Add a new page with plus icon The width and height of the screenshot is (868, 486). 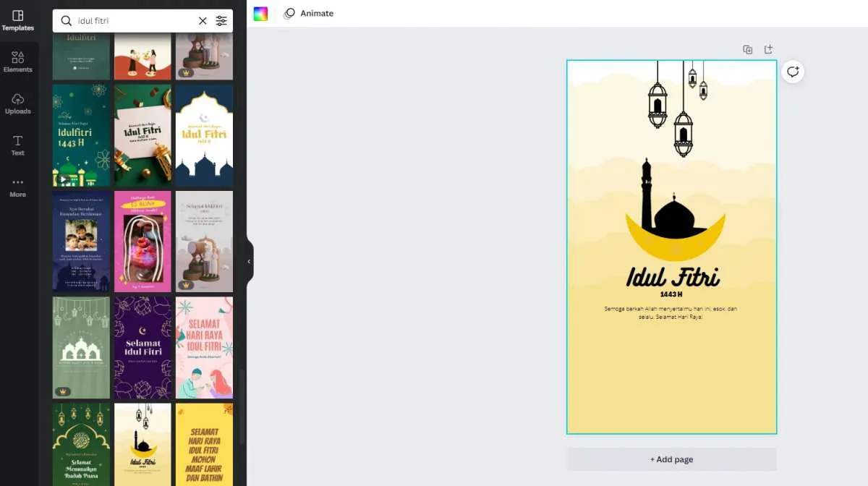(768, 50)
